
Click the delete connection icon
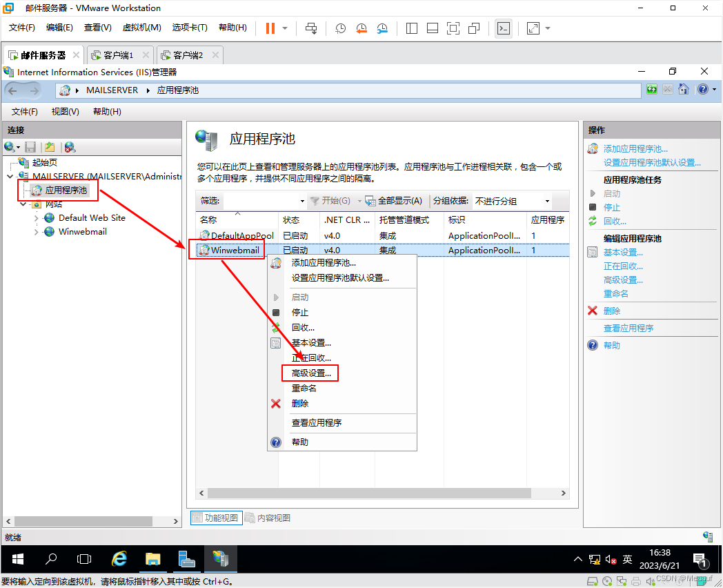pyautogui.click(x=70, y=147)
